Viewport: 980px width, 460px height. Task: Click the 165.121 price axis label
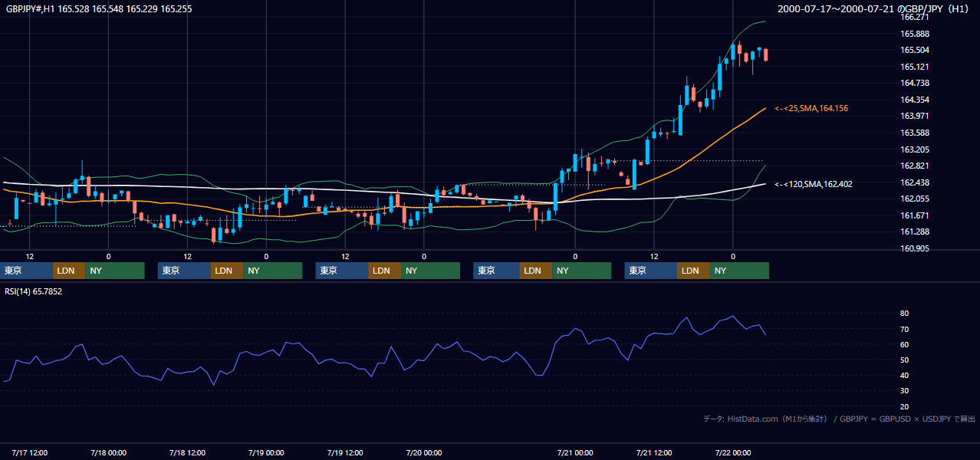915,67
